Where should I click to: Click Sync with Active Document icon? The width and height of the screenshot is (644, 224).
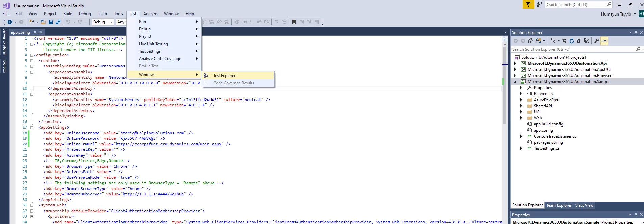(x=564, y=41)
